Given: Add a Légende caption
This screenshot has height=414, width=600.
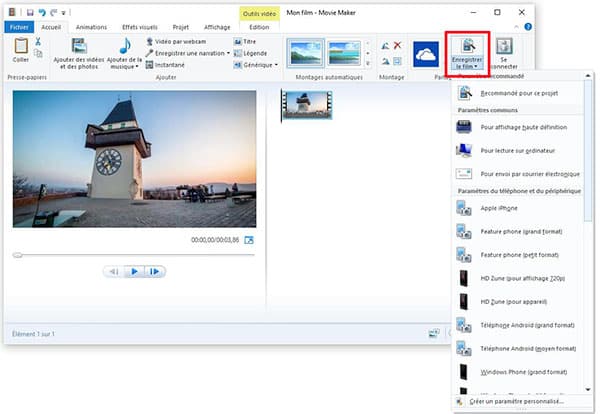Looking at the screenshot, I should tap(250, 53).
